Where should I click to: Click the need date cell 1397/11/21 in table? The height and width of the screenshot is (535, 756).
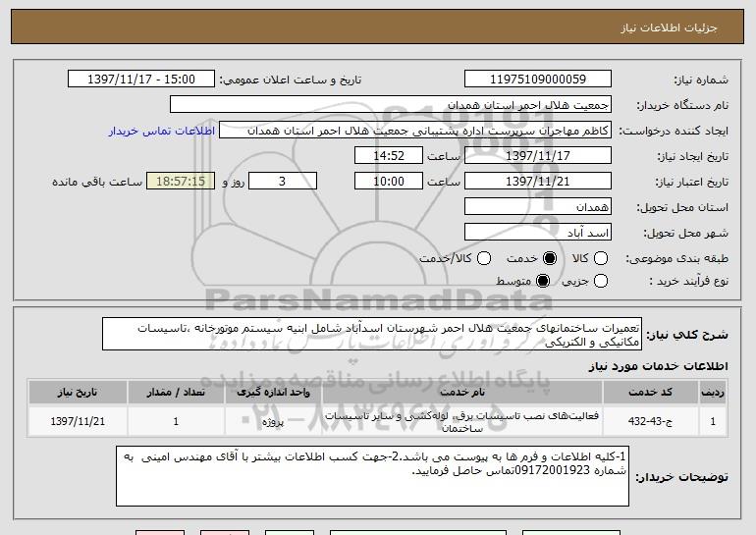78,421
